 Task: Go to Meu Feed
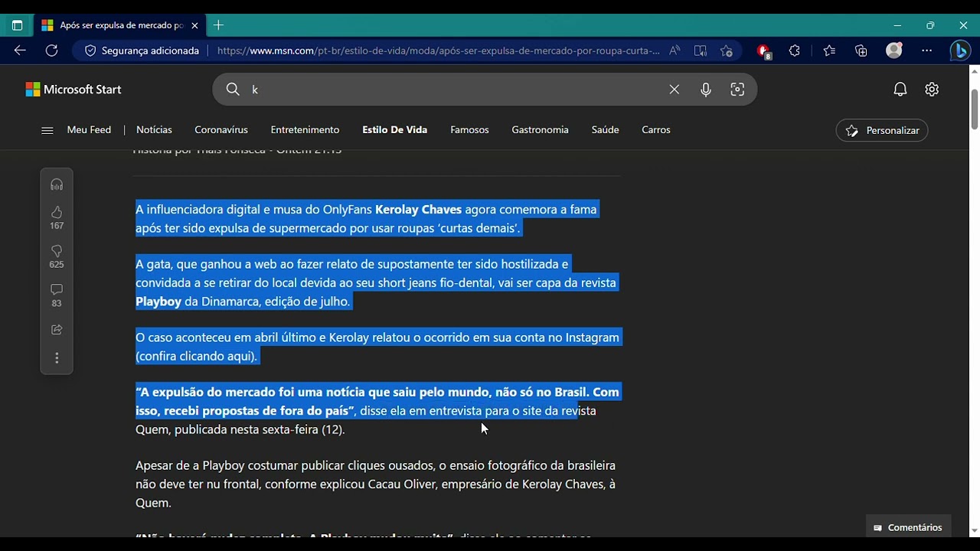pos(89,130)
